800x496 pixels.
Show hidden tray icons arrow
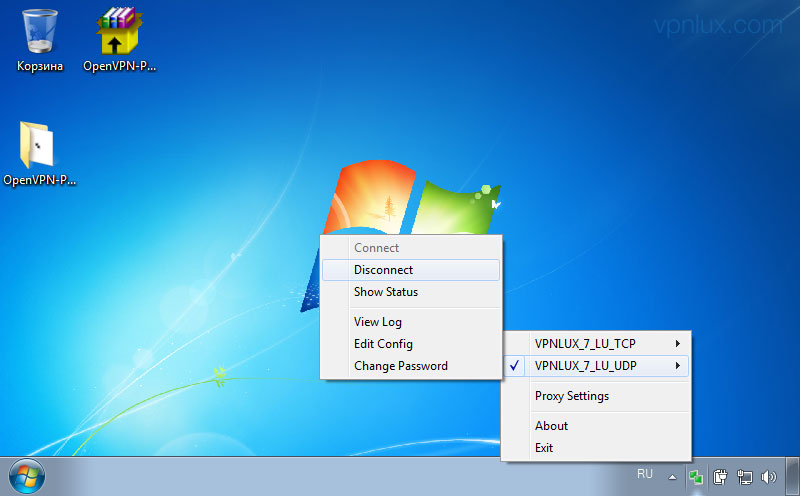[x=672, y=477]
